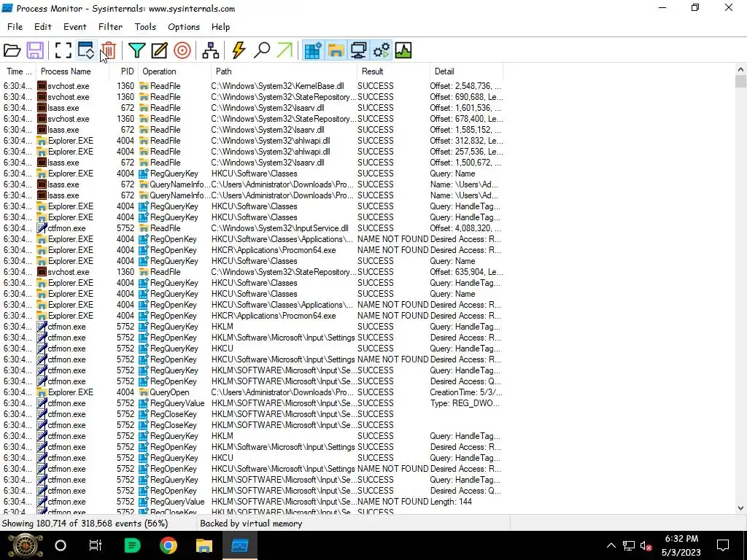This screenshot has width=747, height=560.
Task: Clear events with the trash icon
Action: 109,50
